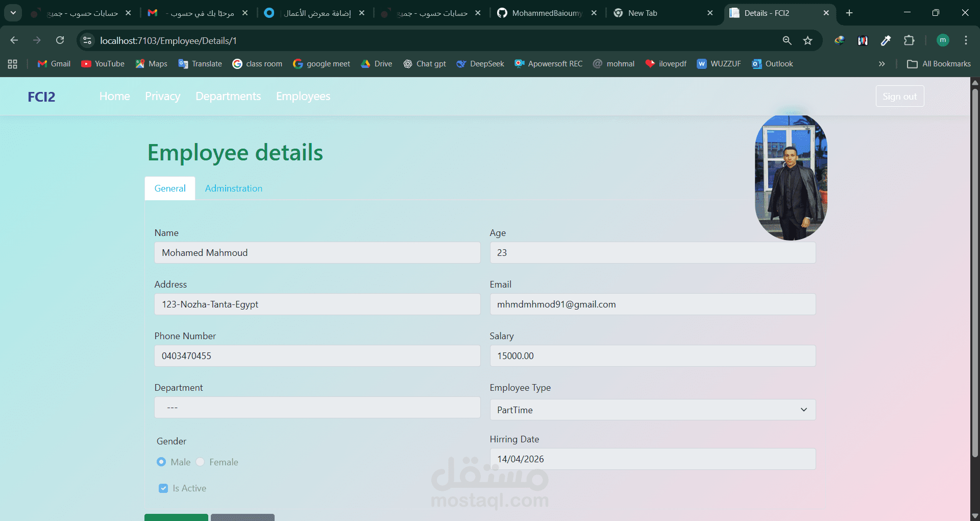Click the browser back arrow

[14, 40]
